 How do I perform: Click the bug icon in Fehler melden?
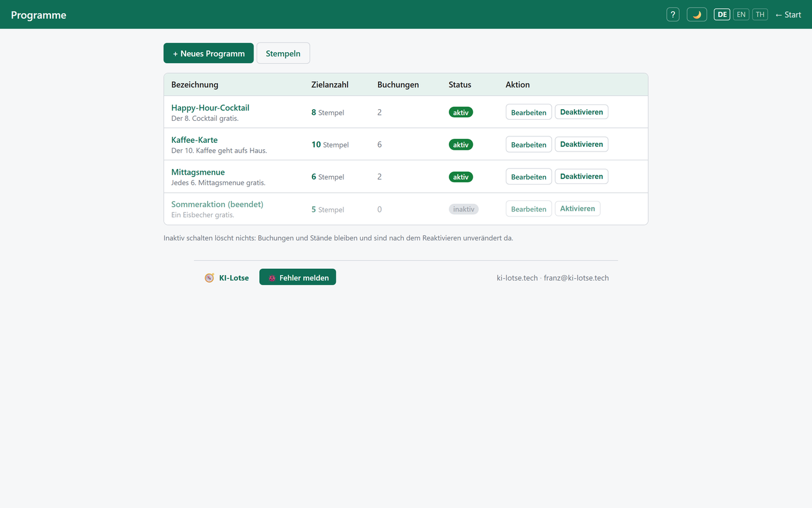(x=271, y=278)
